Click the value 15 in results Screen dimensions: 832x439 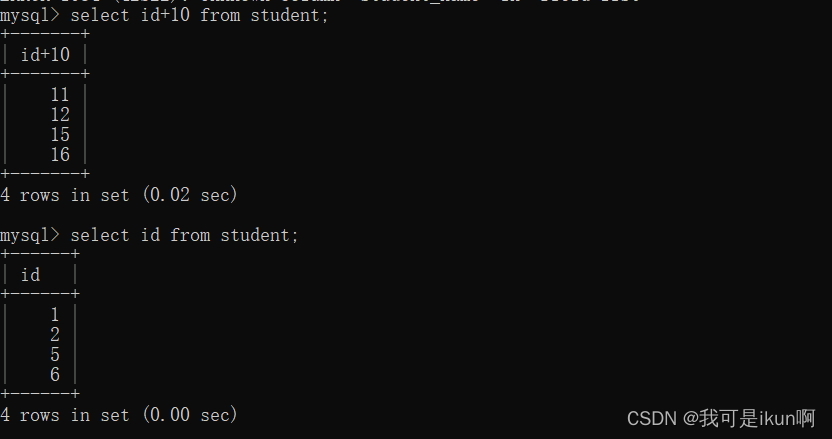point(60,134)
